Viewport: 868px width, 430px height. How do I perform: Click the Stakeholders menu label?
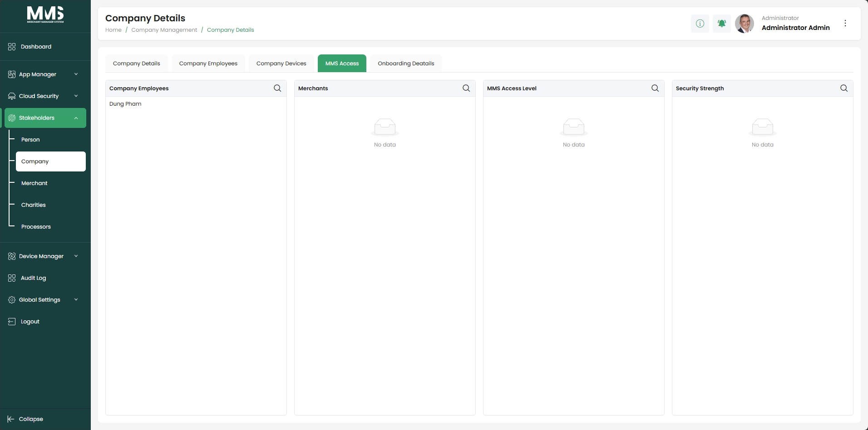point(37,118)
